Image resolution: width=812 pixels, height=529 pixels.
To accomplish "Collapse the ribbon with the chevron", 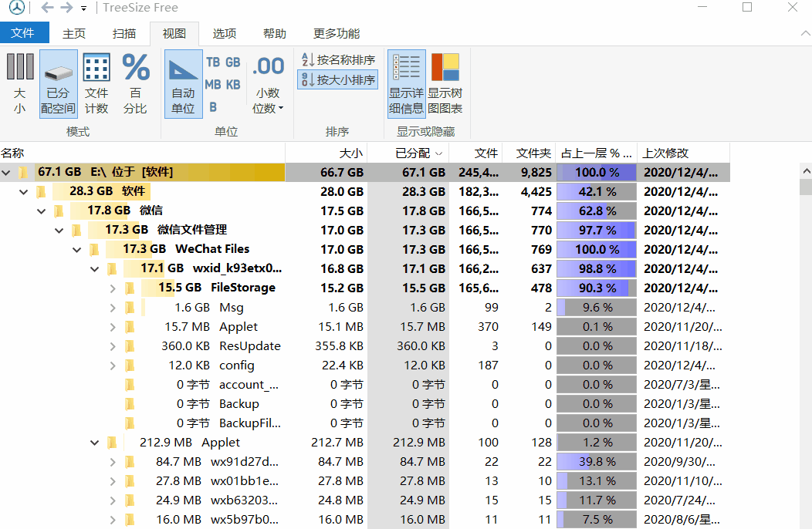I will 805,33.
